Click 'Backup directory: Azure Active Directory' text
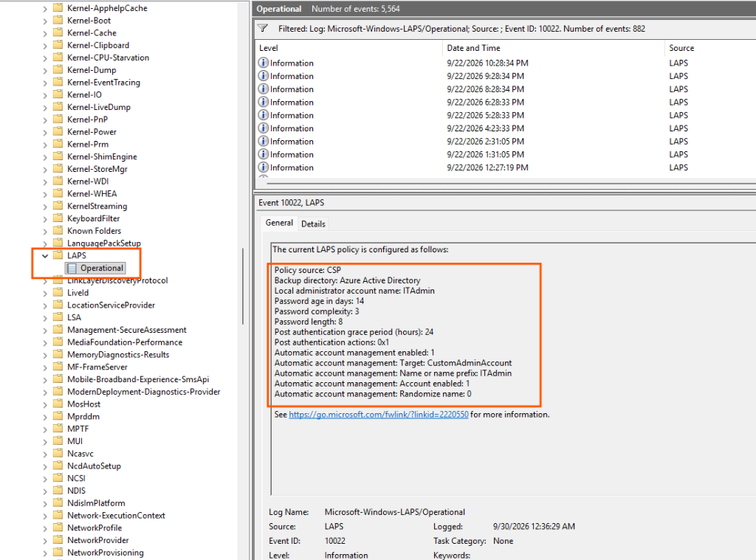The width and height of the screenshot is (756, 560). click(x=347, y=280)
